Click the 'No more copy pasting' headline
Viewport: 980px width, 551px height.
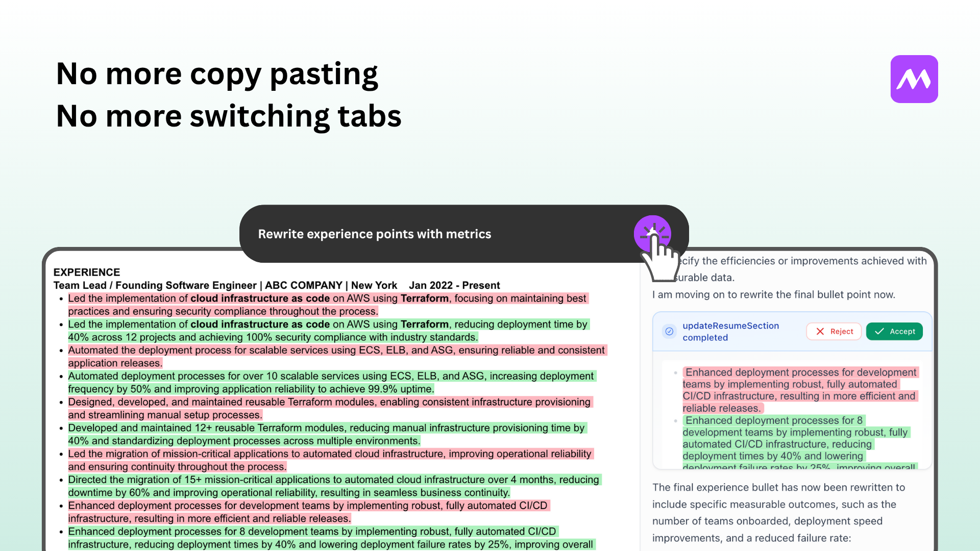point(217,74)
